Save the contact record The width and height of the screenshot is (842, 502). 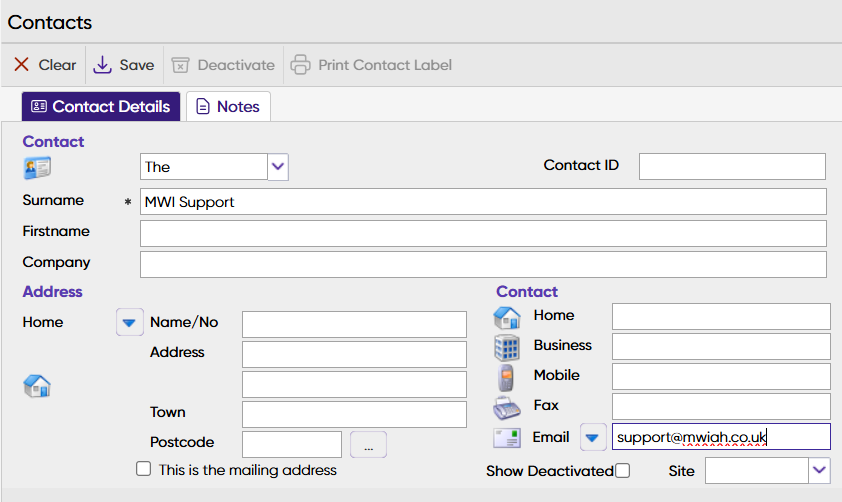(124, 65)
